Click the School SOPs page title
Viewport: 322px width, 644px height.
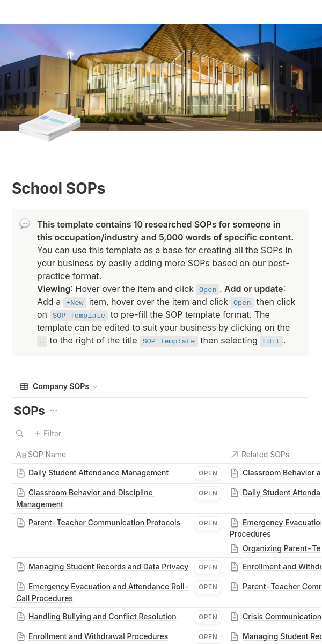coord(58,188)
